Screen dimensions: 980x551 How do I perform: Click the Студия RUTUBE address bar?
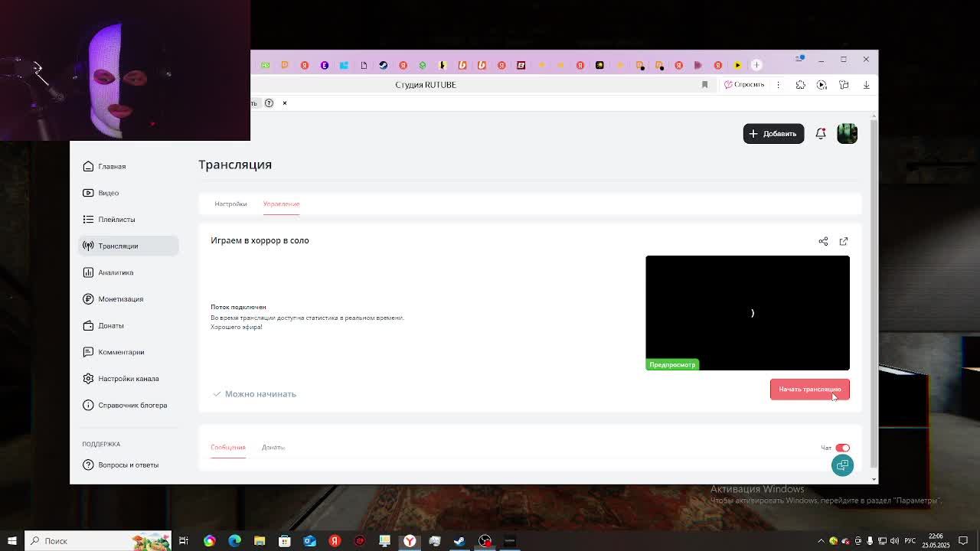tap(426, 85)
